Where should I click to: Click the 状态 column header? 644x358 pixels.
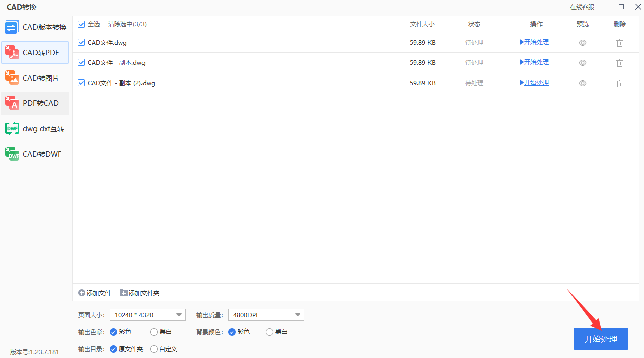tap(474, 24)
